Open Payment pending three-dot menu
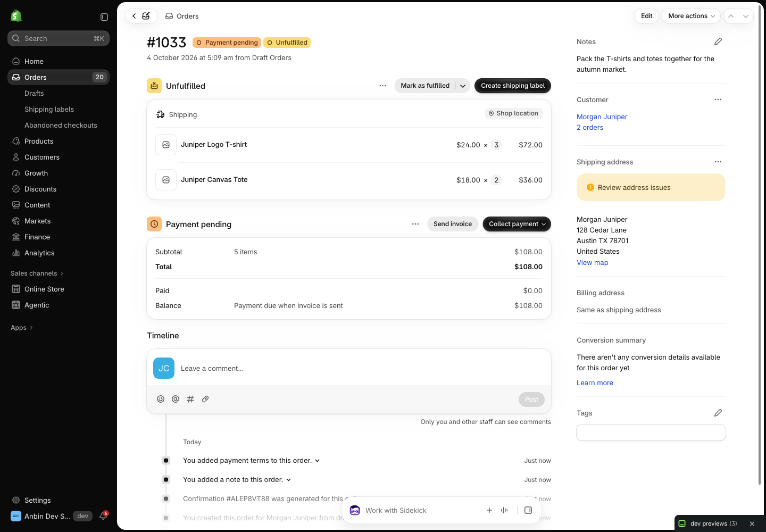 [415, 224]
